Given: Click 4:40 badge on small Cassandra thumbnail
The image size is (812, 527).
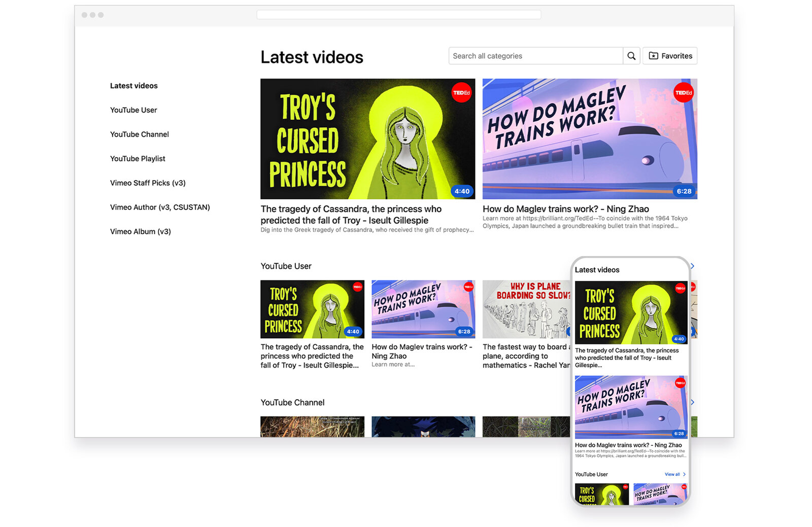Looking at the screenshot, I should click(353, 331).
